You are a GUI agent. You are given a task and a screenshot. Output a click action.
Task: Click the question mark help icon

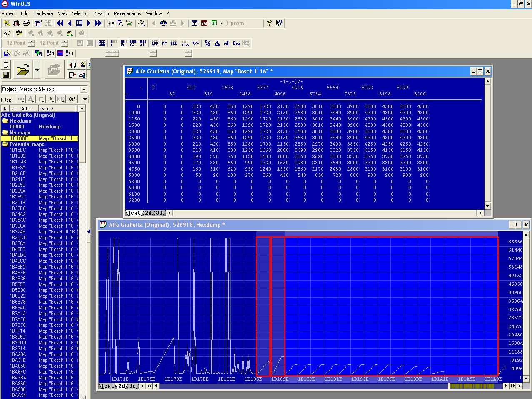[x=270, y=23]
